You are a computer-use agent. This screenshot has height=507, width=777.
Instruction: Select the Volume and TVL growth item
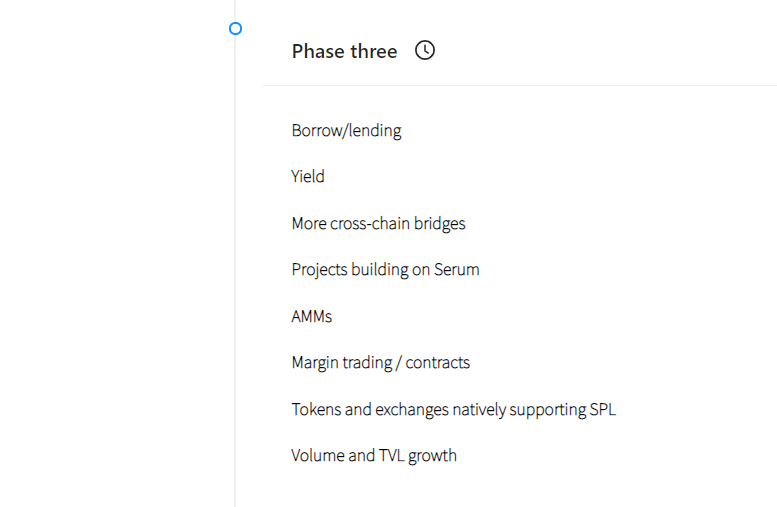pyautogui.click(x=374, y=455)
